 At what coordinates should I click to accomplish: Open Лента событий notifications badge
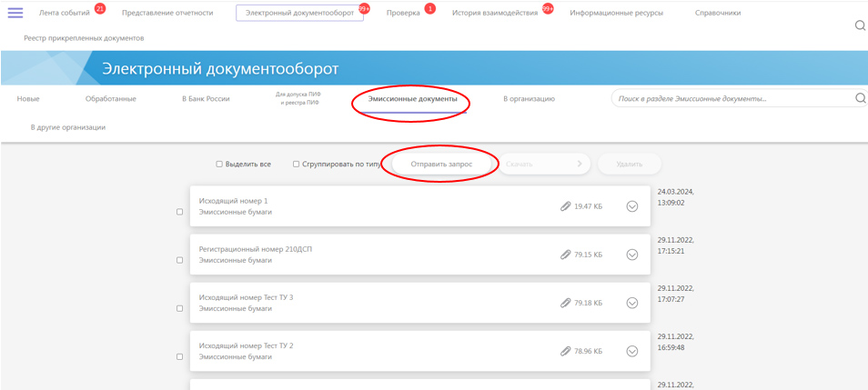click(x=99, y=8)
